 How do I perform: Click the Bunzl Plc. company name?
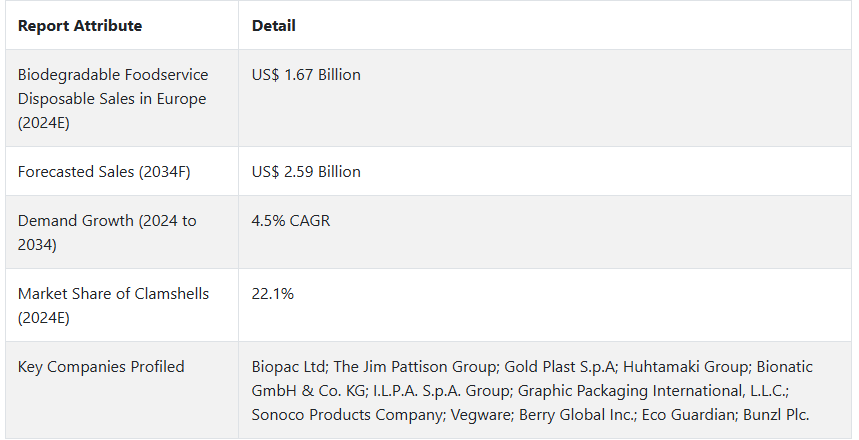(776, 415)
